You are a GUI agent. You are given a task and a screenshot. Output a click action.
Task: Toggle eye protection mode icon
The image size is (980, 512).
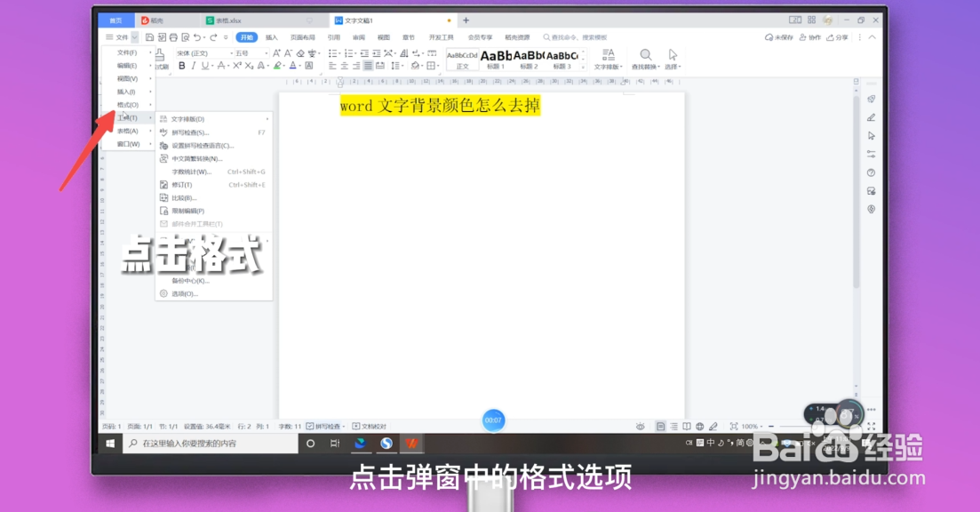(x=640, y=427)
